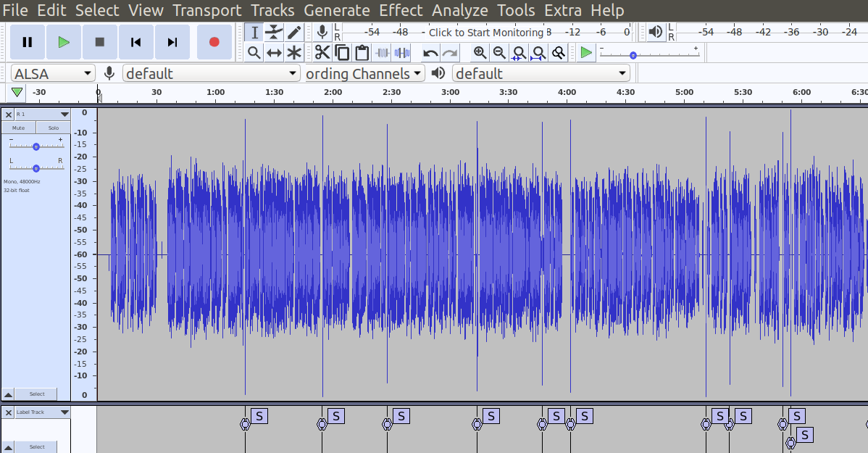This screenshot has height=453, width=868.
Task: Open the ALSA audio host dropdown
Action: point(52,73)
